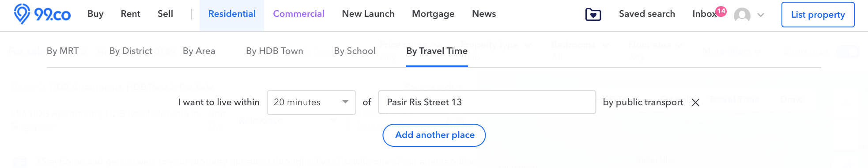The image size is (868, 168).
Task: Open Saved search link
Action: point(647,14)
